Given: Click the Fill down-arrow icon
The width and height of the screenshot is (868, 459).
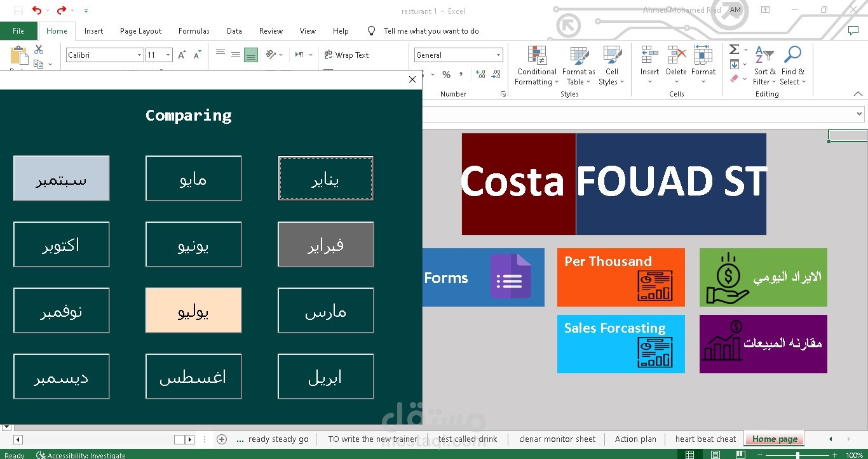Looking at the screenshot, I should point(735,64).
